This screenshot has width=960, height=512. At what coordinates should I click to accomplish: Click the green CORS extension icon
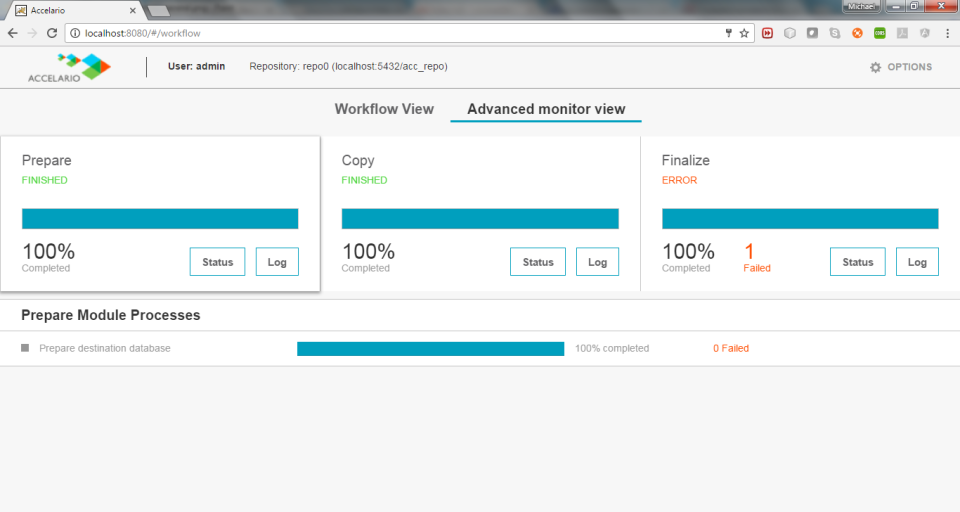pyautogui.click(x=880, y=33)
